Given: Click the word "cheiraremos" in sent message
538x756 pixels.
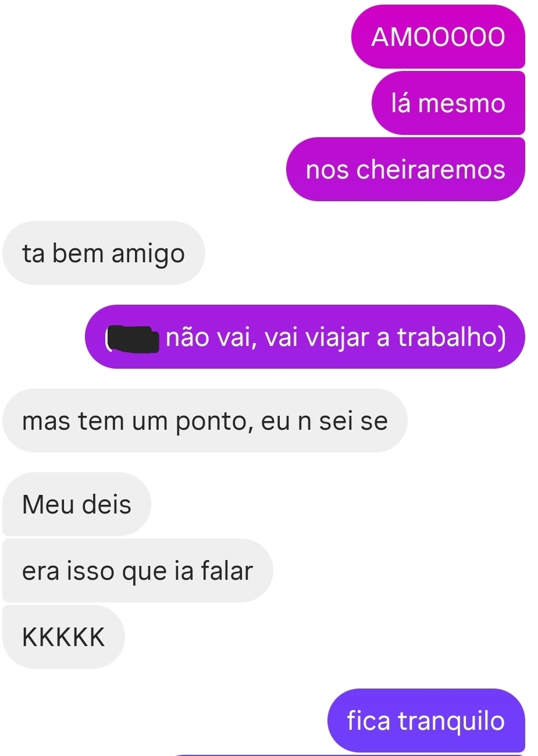Looking at the screenshot, I should pos(430,169).
